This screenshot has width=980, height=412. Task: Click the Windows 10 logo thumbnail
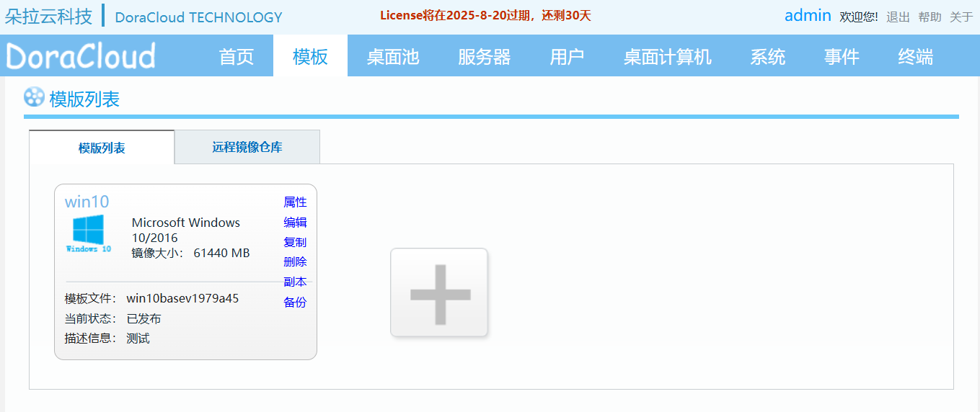(88, 233)
